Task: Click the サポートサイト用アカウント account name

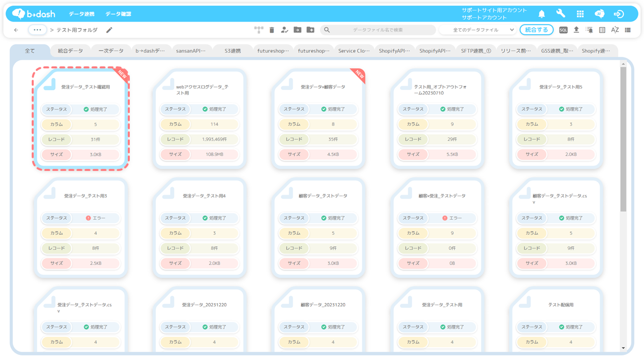Action: (495, 10)
